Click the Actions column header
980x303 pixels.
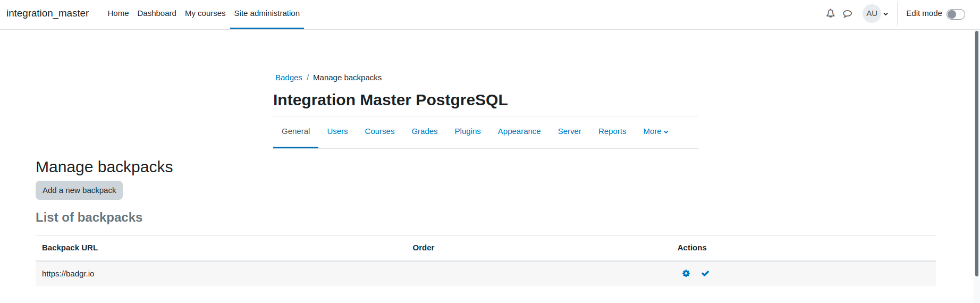point(692,248)
